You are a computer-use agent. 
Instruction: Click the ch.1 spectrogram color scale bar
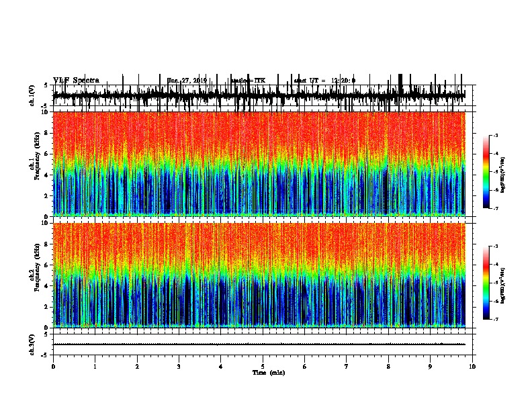coord(486,172)
